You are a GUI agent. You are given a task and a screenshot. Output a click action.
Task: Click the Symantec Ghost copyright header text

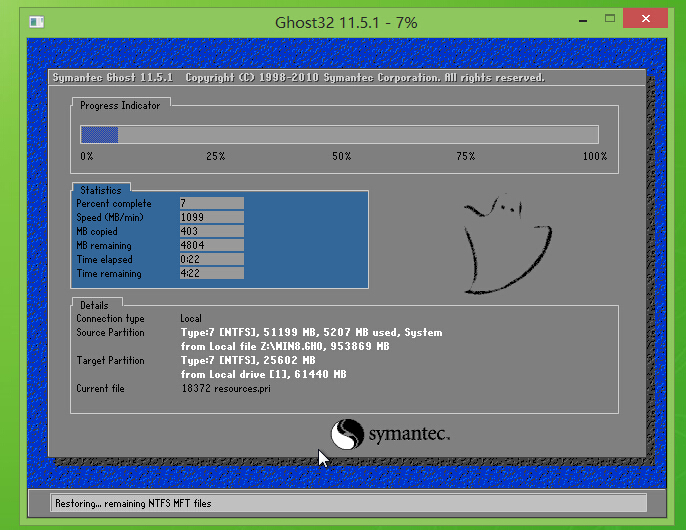[298, 77]
